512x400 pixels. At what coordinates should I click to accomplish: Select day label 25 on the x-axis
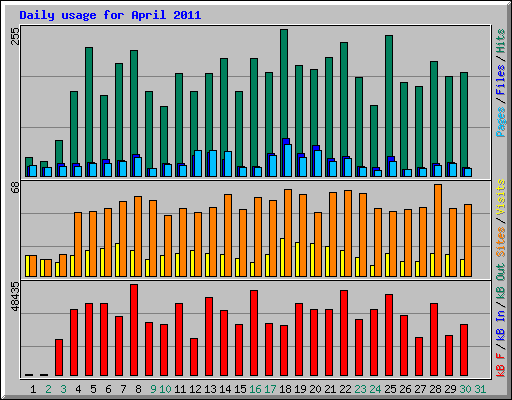[390, 389]
